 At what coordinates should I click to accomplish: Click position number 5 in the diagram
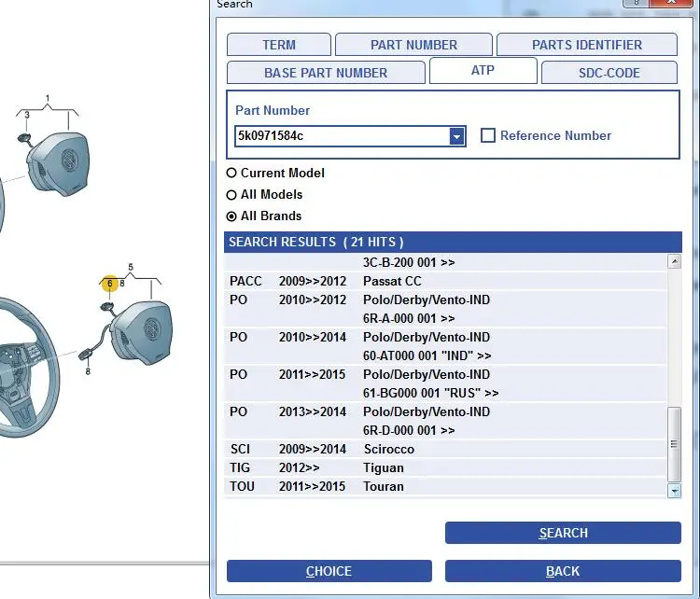[131, 267]
